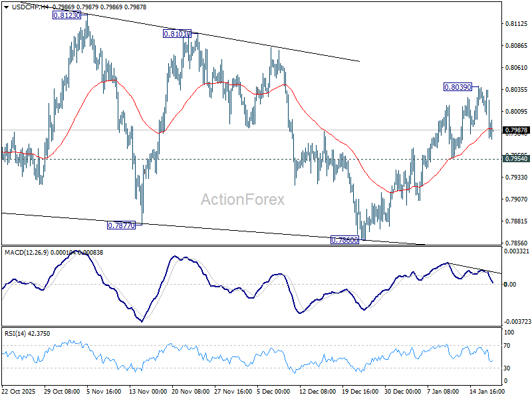
Task: Select the 0.80390 price label
Action: pyautogui.click(x=458, y=87)
